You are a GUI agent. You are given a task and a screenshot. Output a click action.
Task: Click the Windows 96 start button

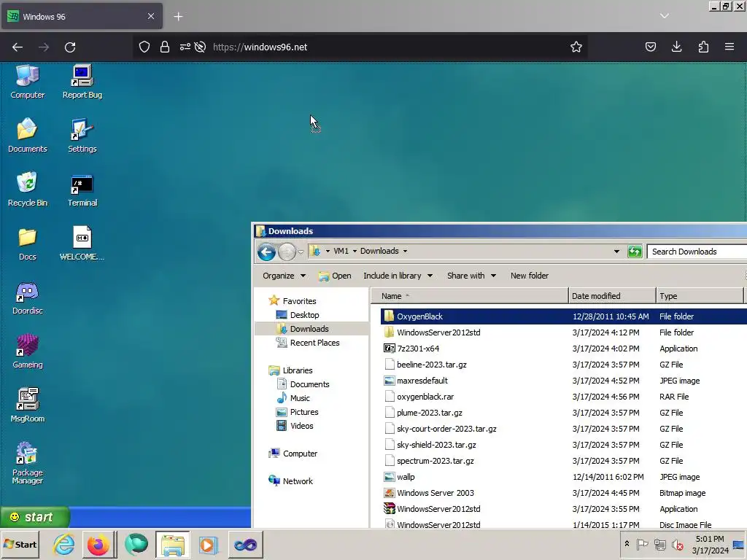click(35, 517)
